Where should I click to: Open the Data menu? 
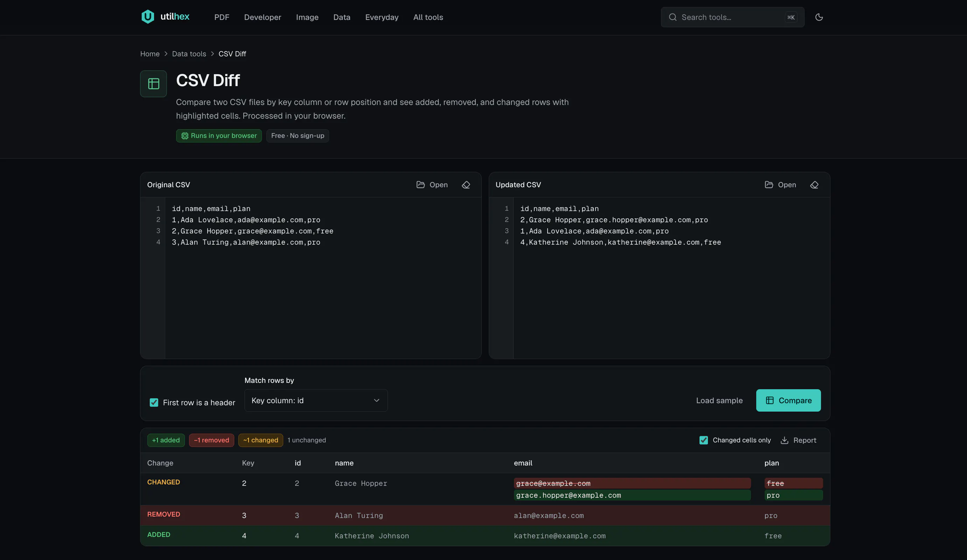pyautogui.click(x=341, y=17)
